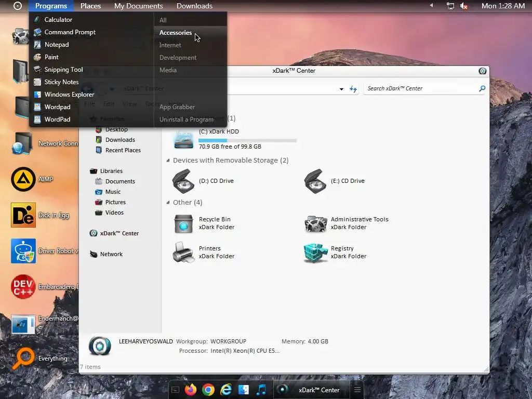Click the circular start orb icon
This screenshot has height=399, width=532.
tap(18, 6)
